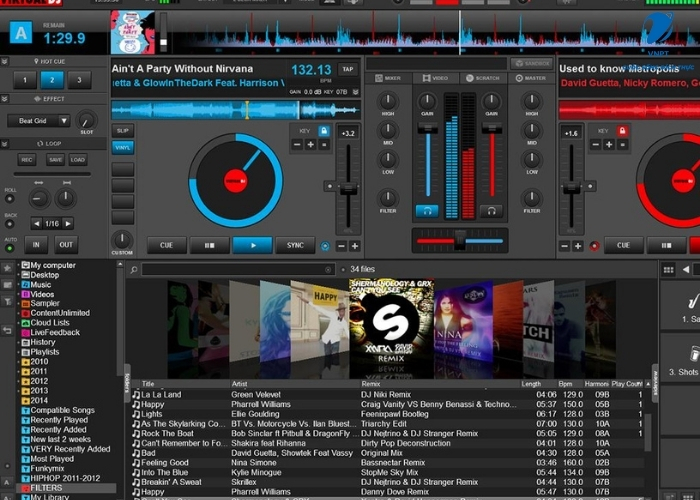Click the key reset equals button on deck A
Screen dimensions: 700x500
pos(325,145)
